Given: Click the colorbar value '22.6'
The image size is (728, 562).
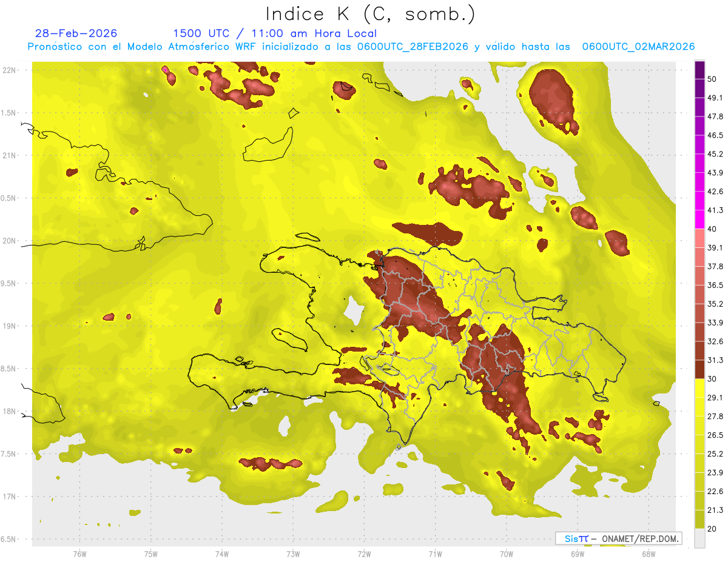Looking at the screenshot, I should [x=715, y=492].
